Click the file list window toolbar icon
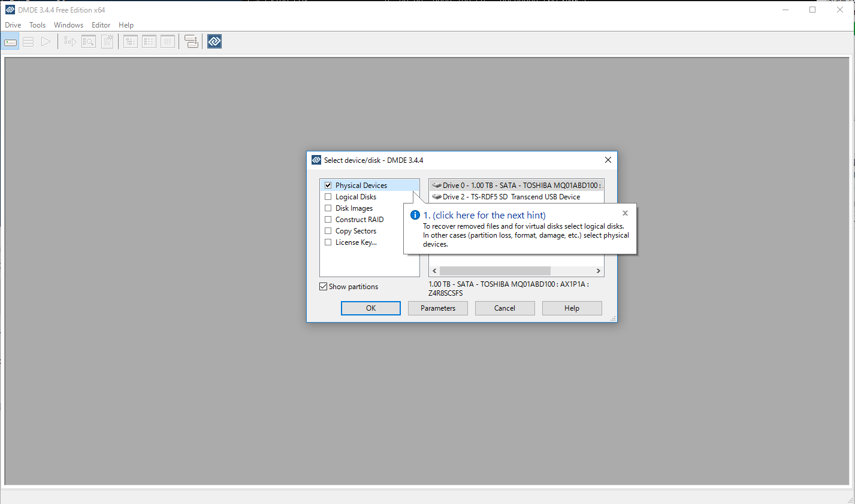The height and width of the screenshot is (504, 855). (149, 42)
